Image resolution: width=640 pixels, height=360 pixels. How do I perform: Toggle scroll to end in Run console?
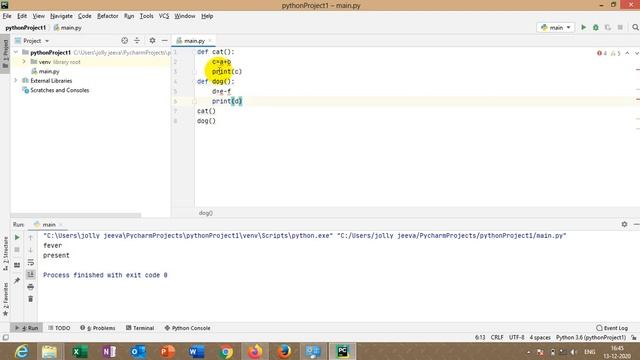[31, 274]
